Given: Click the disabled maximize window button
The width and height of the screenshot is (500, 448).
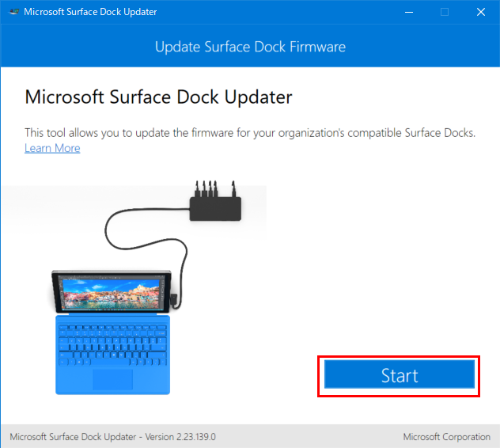Looking at the screenshot, I should pyautogui.click(x=445, y=12).
